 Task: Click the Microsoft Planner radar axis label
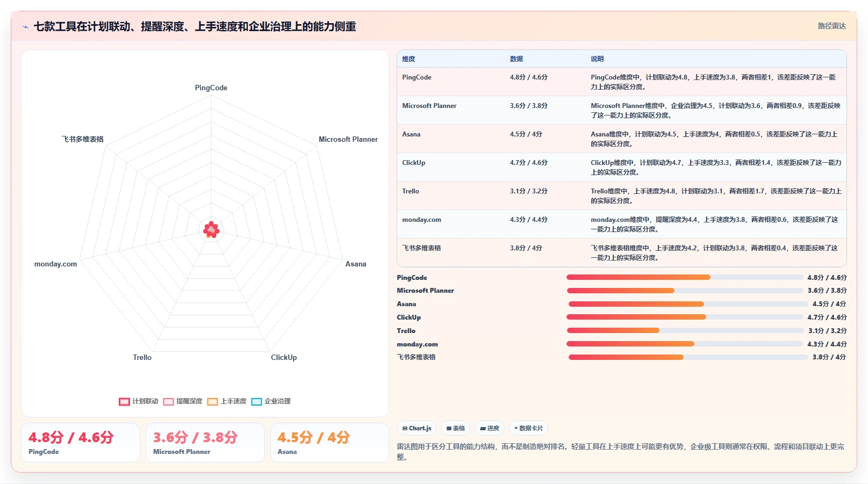tap(348, 139)
